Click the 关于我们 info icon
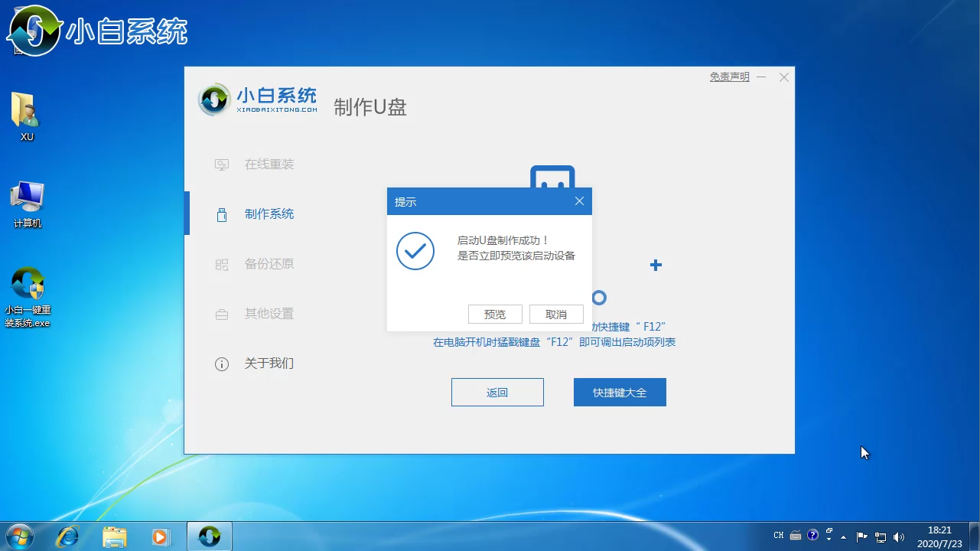Viewport: 980px width, 551px height. [222, 364]
